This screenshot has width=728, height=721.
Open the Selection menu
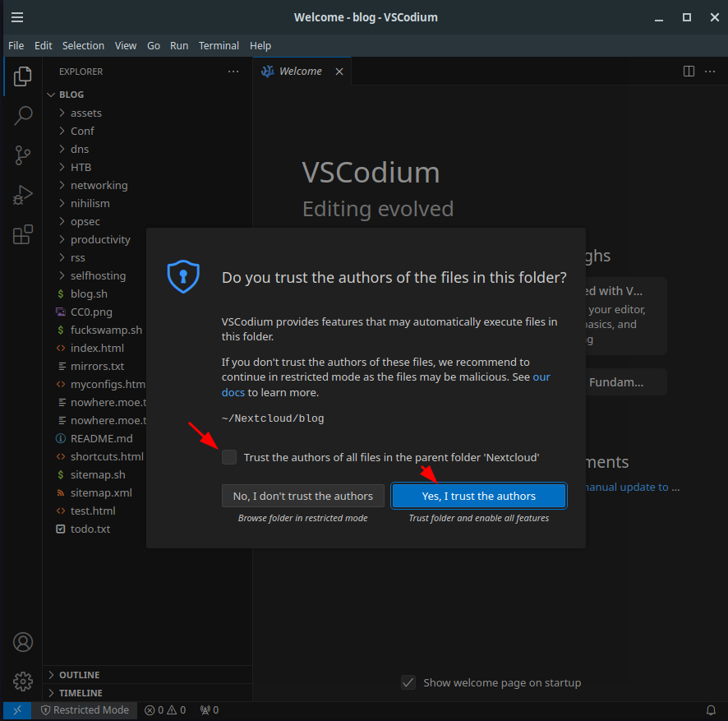coord(84,45)
